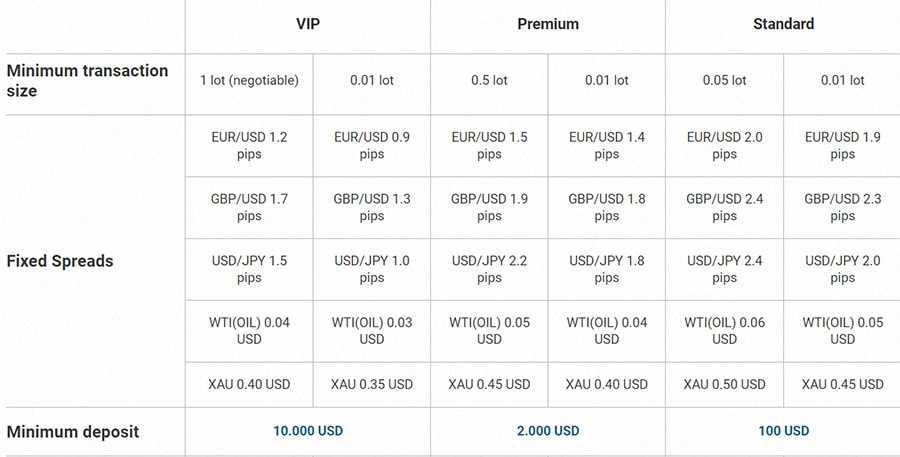The height and width of the screenshot is (457, 900).
Task: Click the 'Minimum deposit' row label
Action: (72, 432)
